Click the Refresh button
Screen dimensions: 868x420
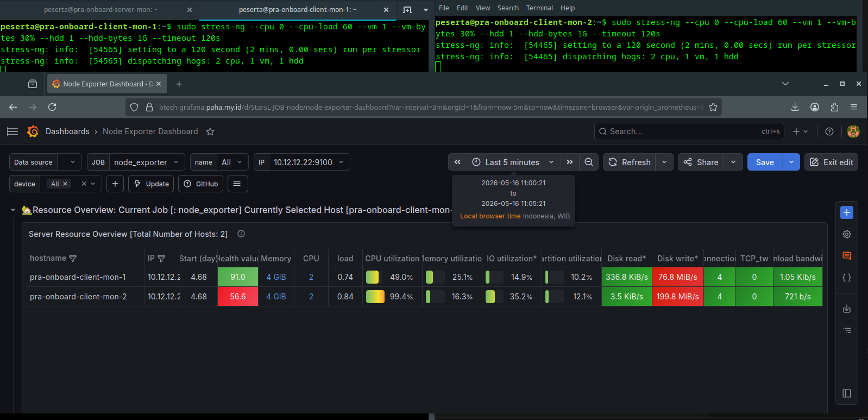point(630,162)
